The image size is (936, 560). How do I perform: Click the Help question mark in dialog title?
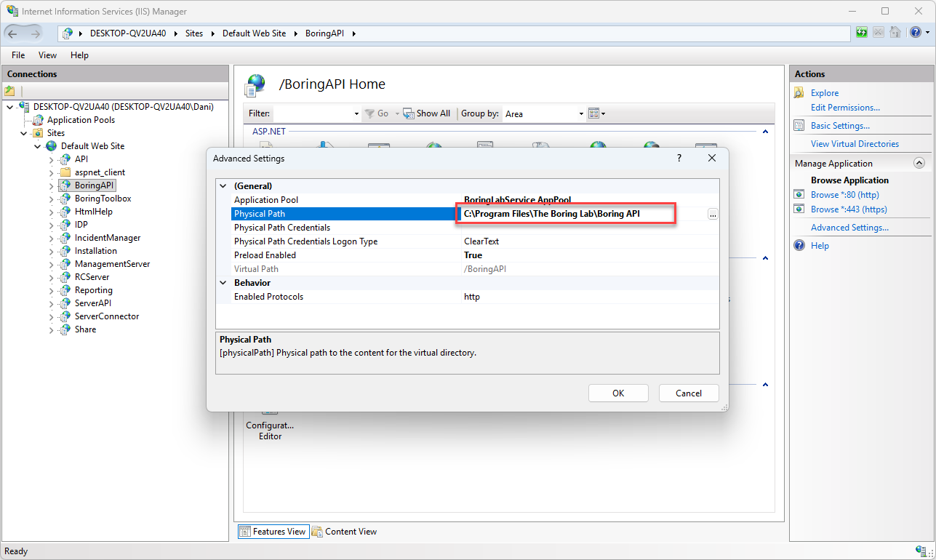pyautogui.click(x=679, y=158)
